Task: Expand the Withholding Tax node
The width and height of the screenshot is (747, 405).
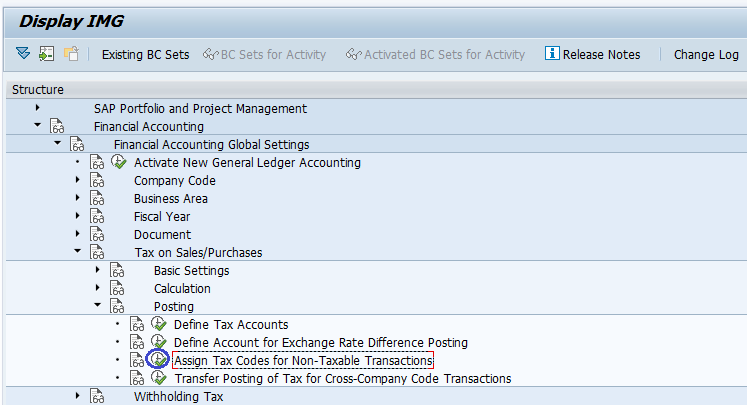Action: pos(77,395)
